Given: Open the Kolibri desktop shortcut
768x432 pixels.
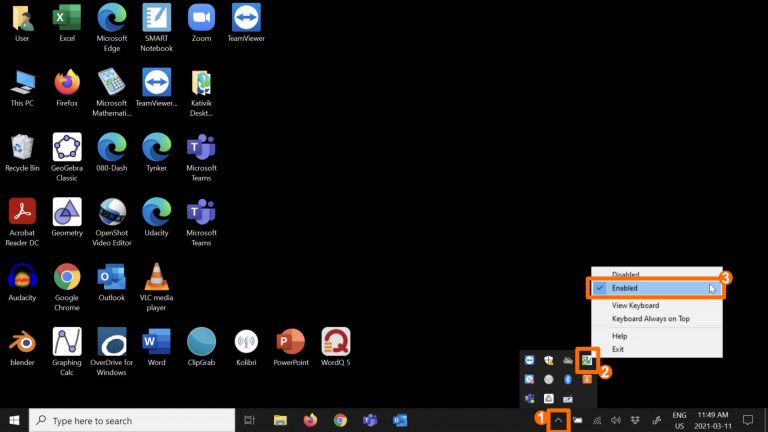Looking at the screenshot, I should (246, 343).
